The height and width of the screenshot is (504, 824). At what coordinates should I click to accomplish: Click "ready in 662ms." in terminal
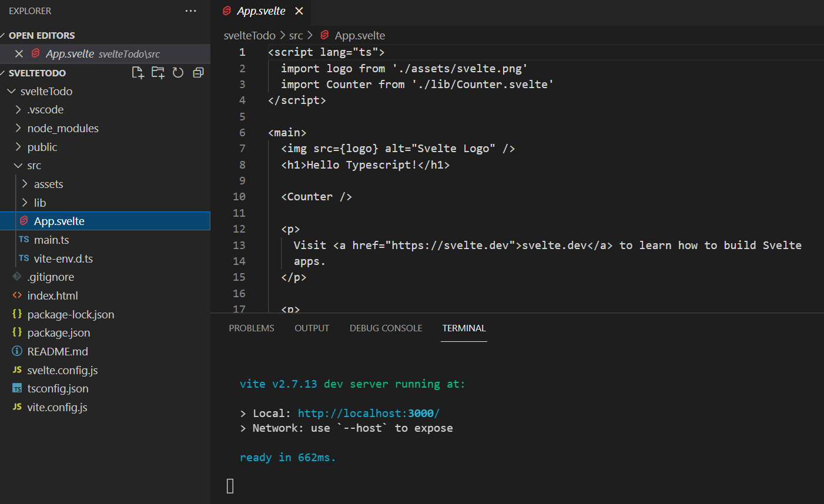point(288,458)
